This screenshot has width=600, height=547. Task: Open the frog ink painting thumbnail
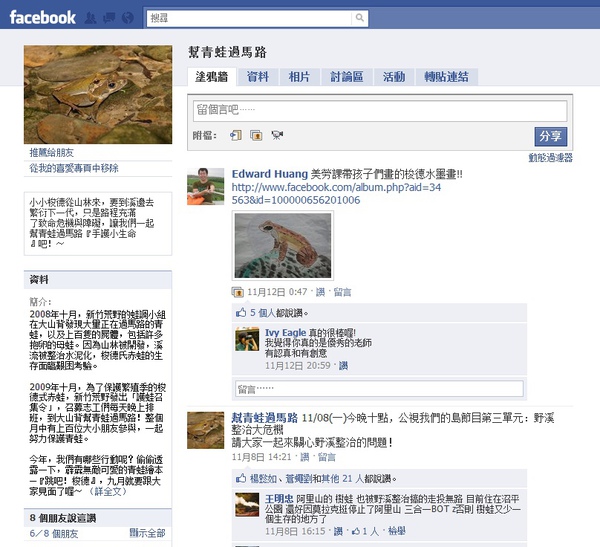point(283,245)
